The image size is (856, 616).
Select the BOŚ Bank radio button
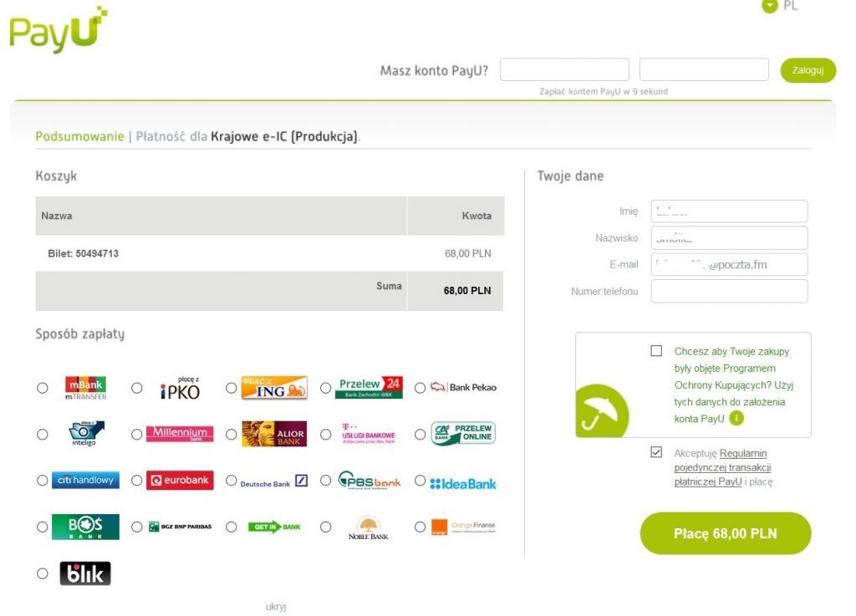42,527
